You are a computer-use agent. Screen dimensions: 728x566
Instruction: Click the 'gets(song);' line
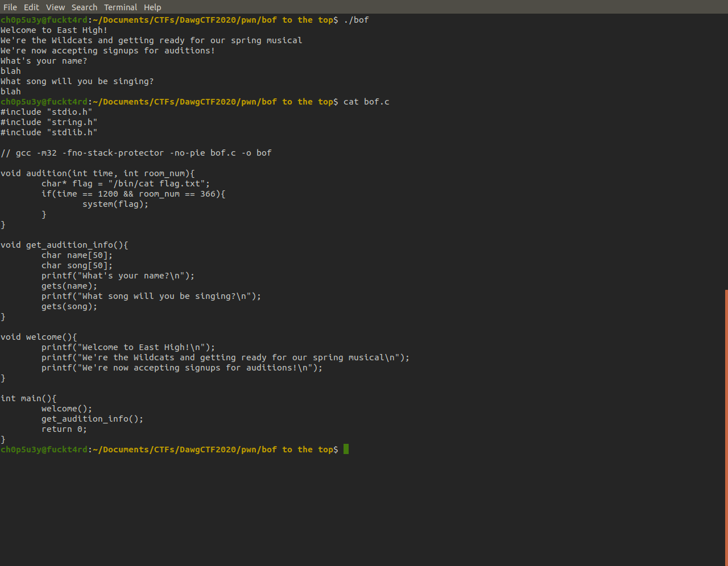(x=69, y=306)
